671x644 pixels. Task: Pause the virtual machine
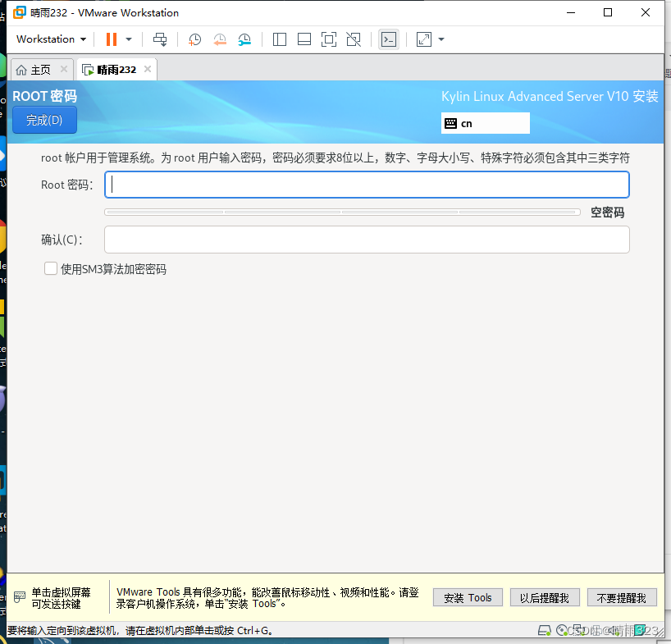tap(112, 39)
